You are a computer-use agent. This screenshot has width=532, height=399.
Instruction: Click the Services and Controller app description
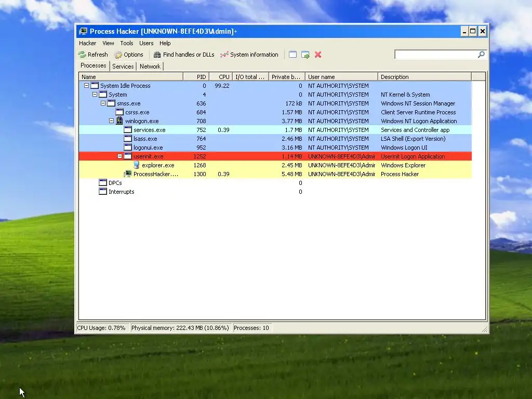tap(415, 130)
